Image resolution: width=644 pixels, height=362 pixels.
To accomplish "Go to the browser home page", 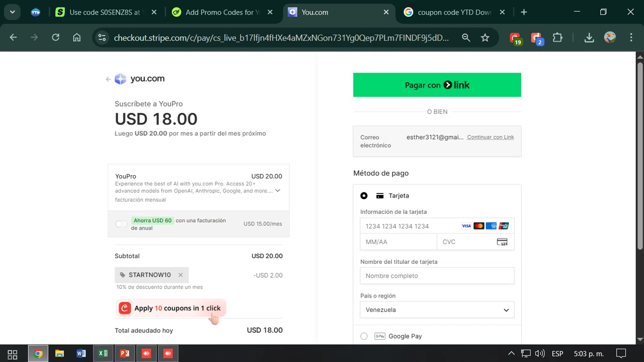I will tap(77, 38).
